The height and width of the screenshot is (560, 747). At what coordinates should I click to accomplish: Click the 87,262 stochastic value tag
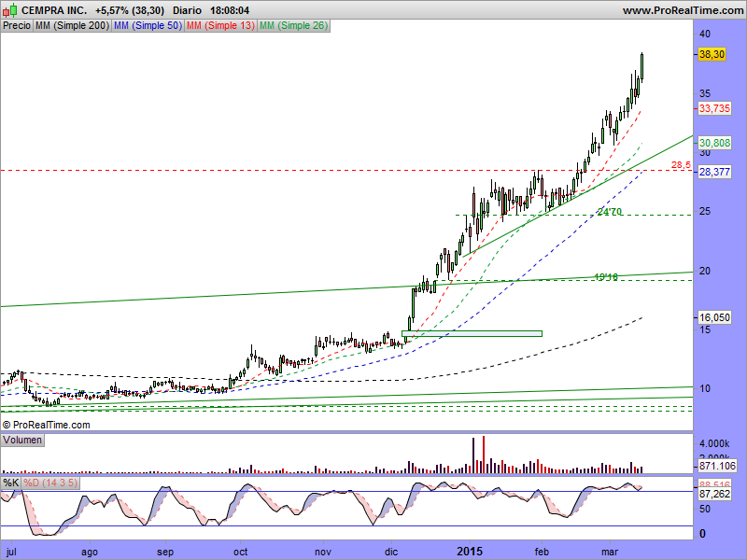[x=714, y=495]
